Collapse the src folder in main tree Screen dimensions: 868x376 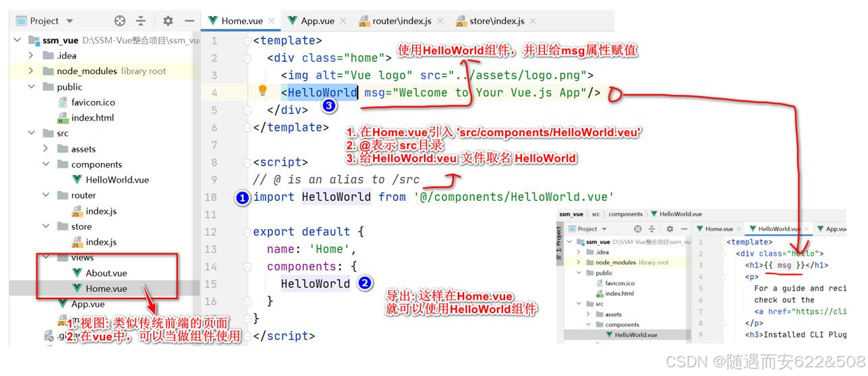(31, 133)
